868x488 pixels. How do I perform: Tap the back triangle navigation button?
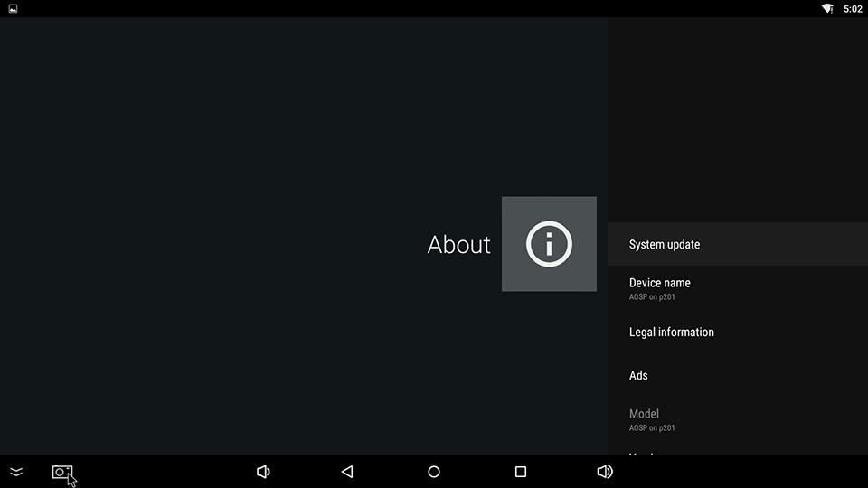click(347, 472)
